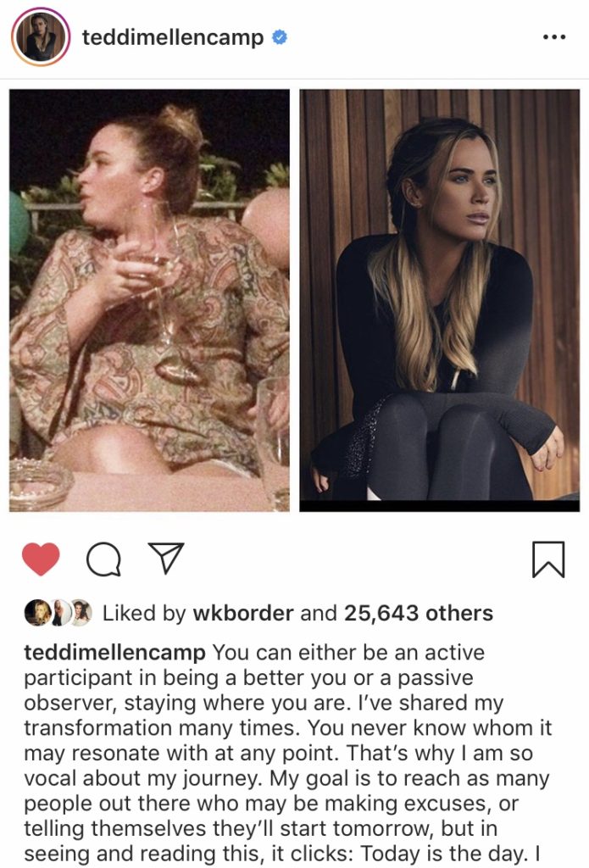Screen dimensions: 589x868
Task: Open wkborder profile from likes
Action: (x=243, y=613)
